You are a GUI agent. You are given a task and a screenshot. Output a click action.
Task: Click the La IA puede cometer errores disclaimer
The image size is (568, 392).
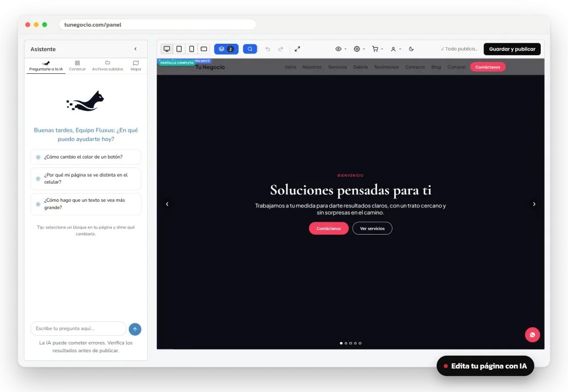click(86, 347)
